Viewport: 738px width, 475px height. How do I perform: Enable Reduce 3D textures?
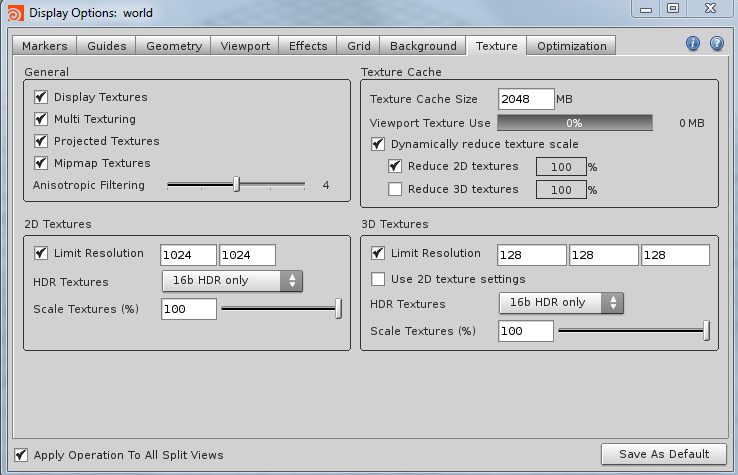395,189
